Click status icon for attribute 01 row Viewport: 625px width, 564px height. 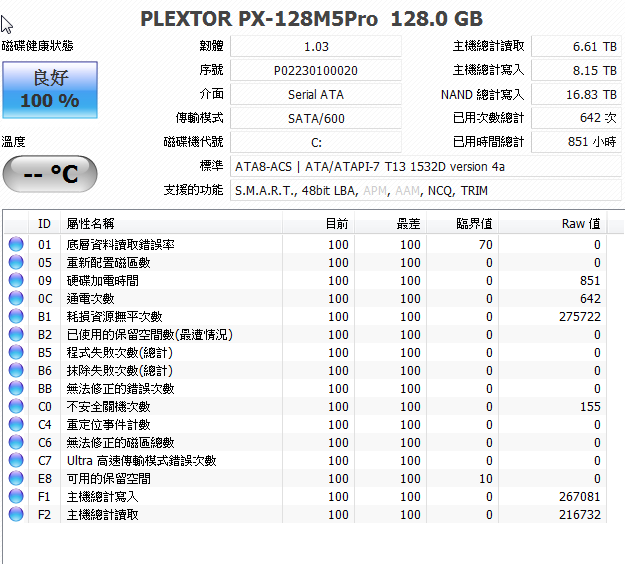tap(16, 244)
